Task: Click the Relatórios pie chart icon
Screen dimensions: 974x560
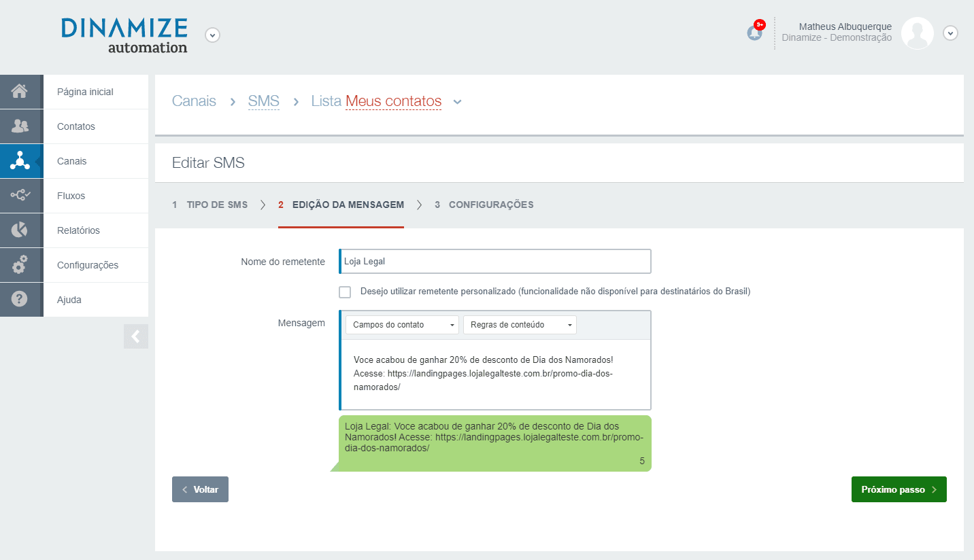Action: (20, 230)
